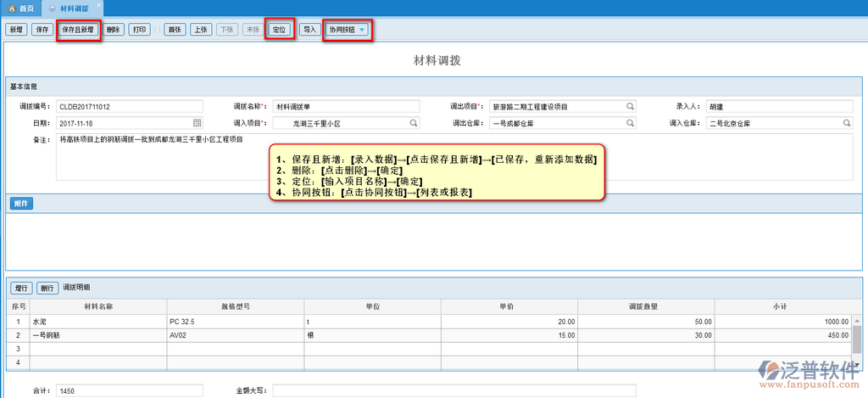Click the 调拨名称 input field
Screen dimensions: 868x398
point(346,107)
